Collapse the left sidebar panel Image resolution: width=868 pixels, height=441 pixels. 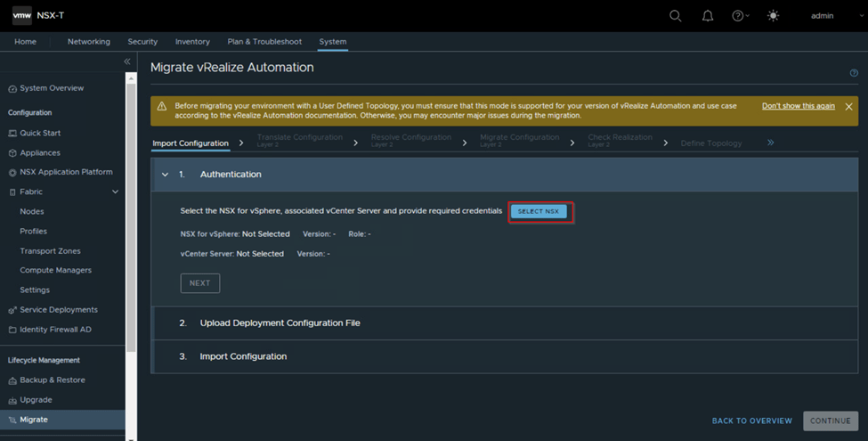click(127, 61)
